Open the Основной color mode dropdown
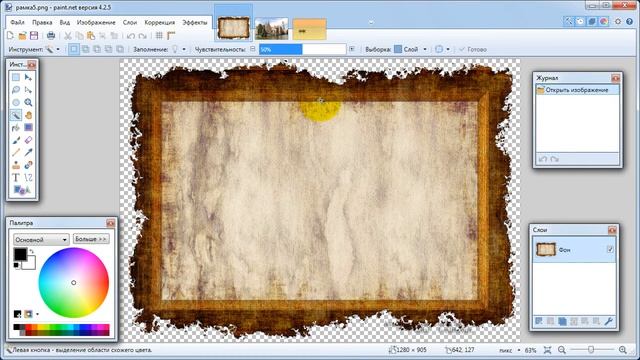The height and width of the screenshot is (360, 640). (x=41, y=240)
